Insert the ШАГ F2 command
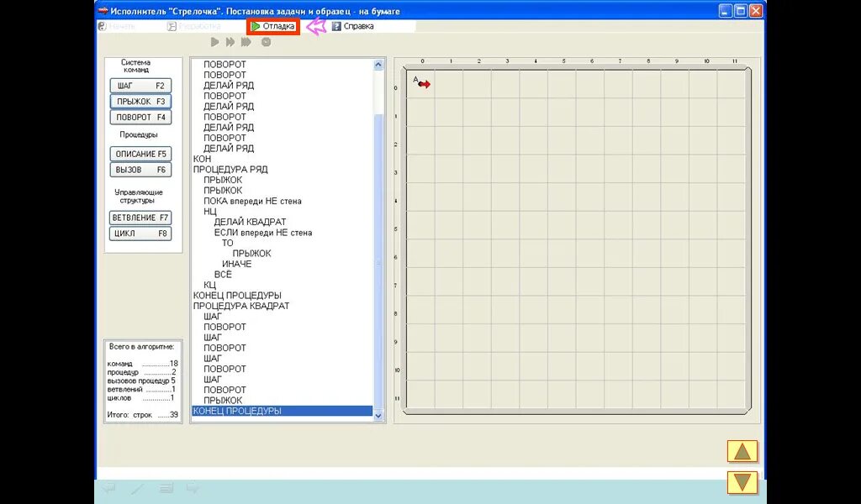Screen dimensions: 861x504 pos(140,86)
